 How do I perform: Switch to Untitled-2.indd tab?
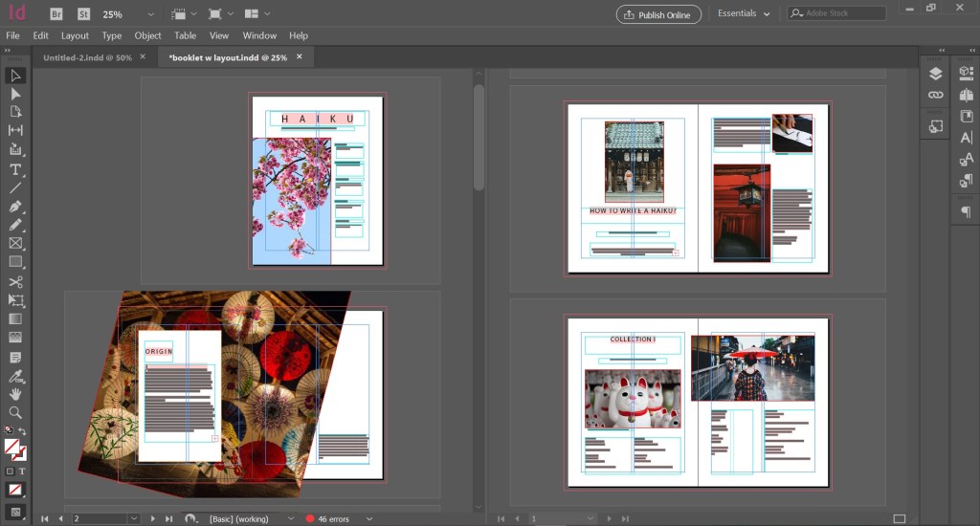click(86, 57)
